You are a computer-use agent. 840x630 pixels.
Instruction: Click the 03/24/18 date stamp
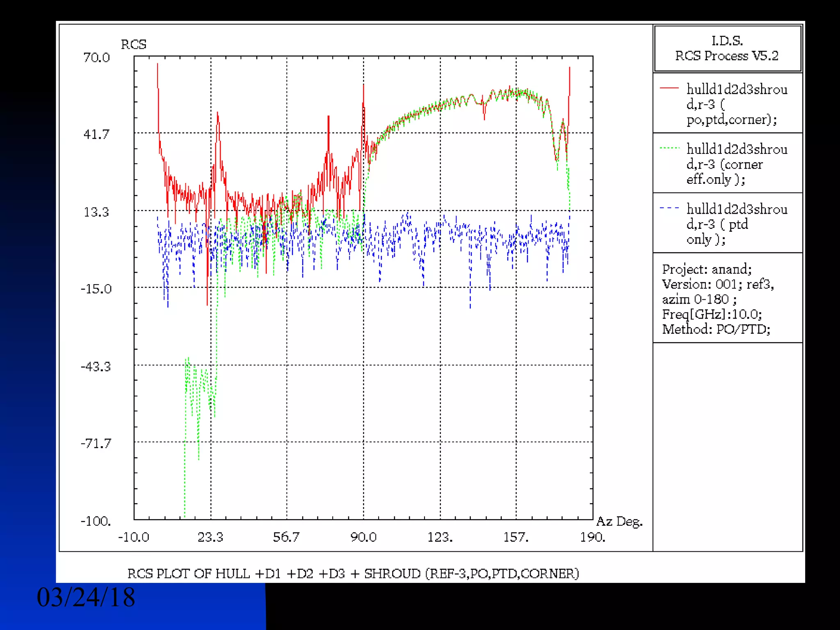pos(86,597)
